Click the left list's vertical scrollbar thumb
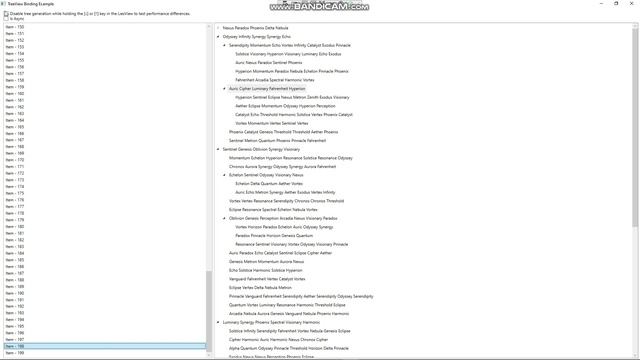The image size is (640, 360). click(x=209, y=310)
